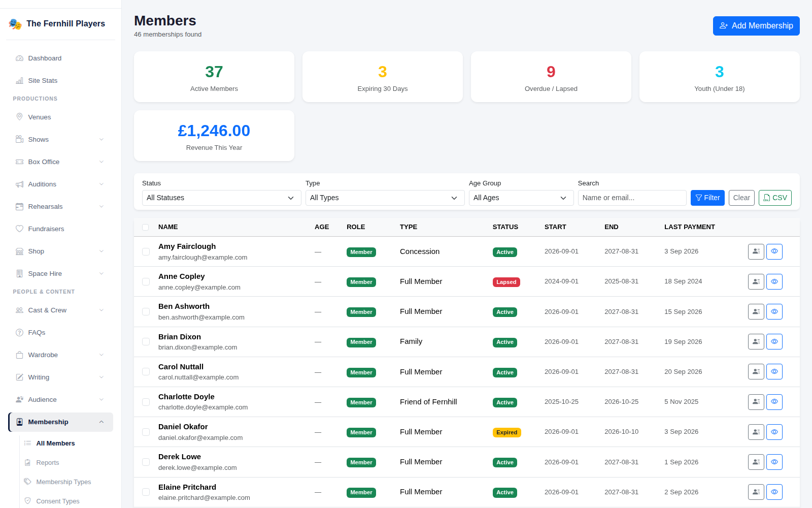Click the Clear filters button
This screenshot has height=508, width=812.
741,198
